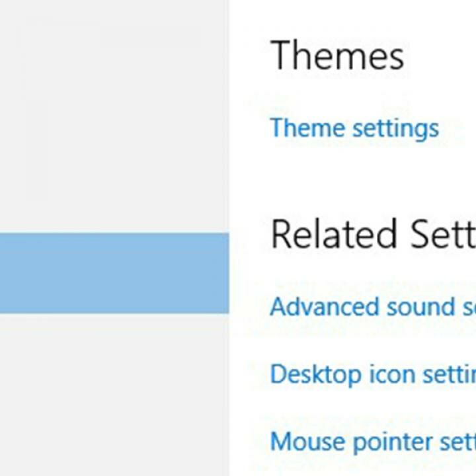Open Desktop icon settings link
Image resolution: width=476 pixels, height=476 pixels.
coord(372,374)
